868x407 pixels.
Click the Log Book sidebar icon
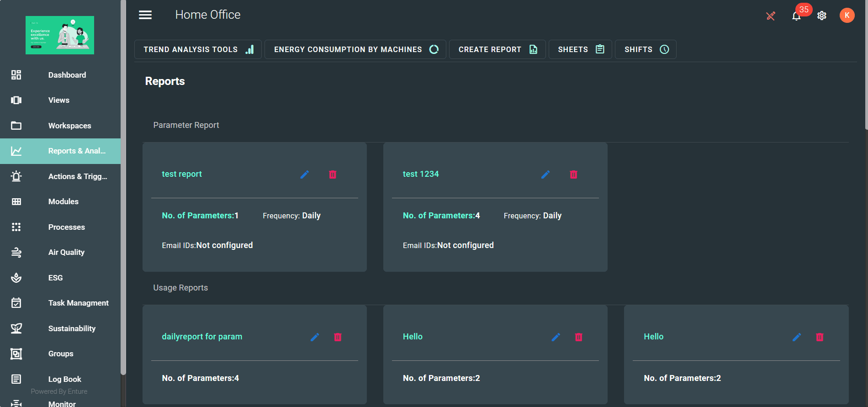pyautogui.click(x=16, y=379)
